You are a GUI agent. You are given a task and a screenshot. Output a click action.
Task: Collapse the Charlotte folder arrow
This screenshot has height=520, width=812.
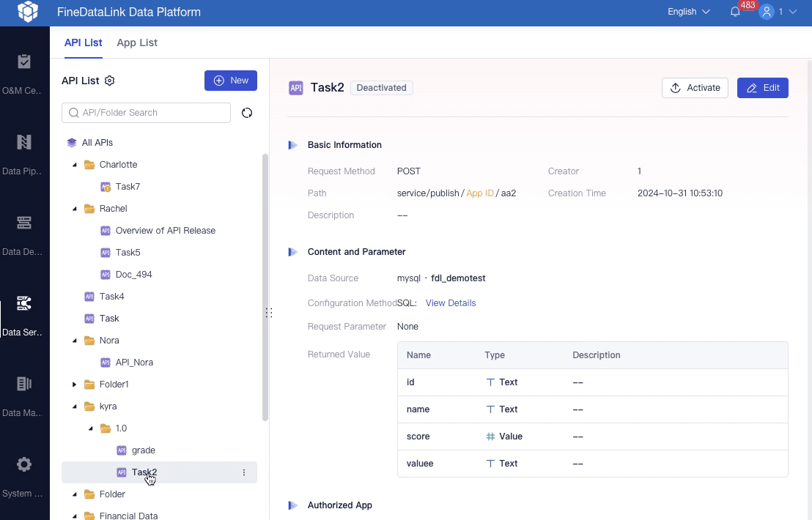(x=75, y=165)
